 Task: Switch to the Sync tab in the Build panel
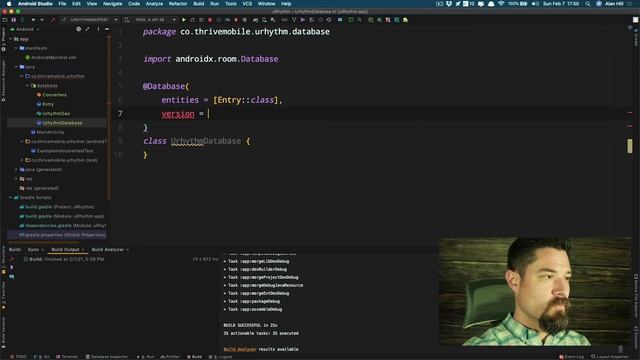coord(33,249)
